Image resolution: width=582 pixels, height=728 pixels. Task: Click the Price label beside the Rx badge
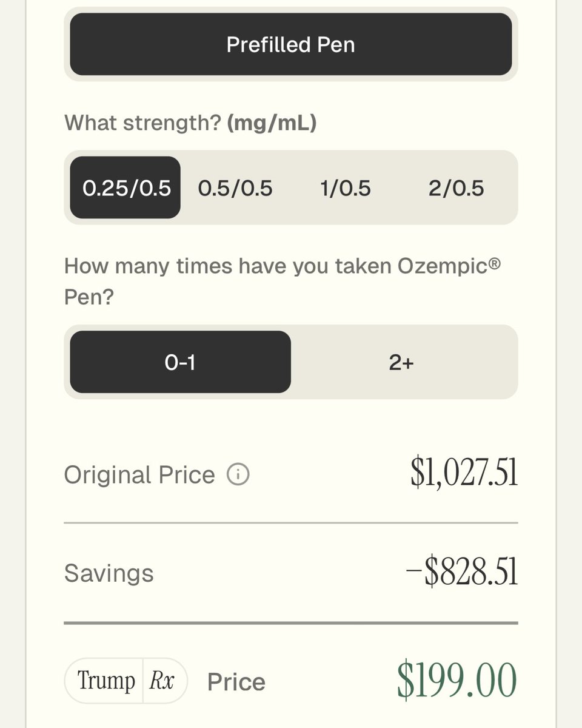pos(236,682)
